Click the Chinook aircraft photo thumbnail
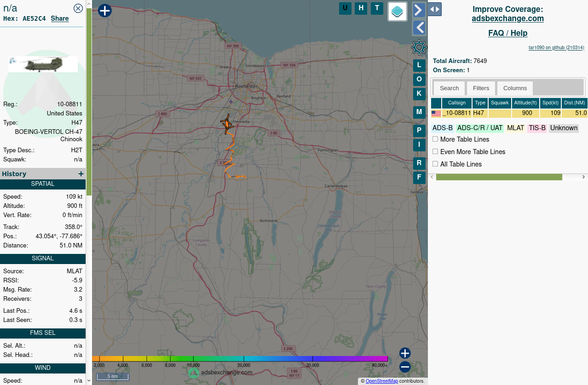Viewport: 588px width, 385px height. pyautogui.click(x=43, y=64)
